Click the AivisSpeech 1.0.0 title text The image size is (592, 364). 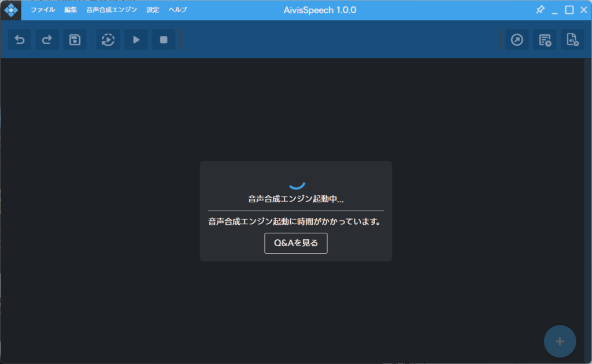[320, 10]
